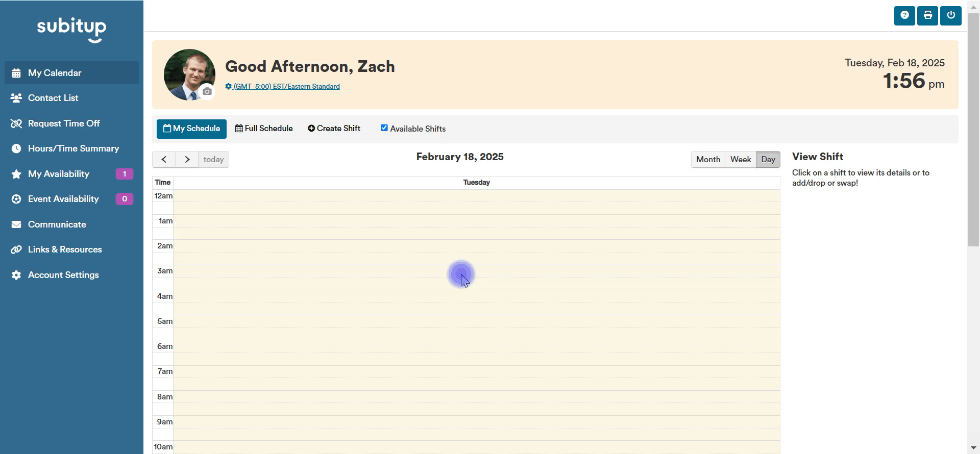Click the Create Shift icon

point(312,128)
